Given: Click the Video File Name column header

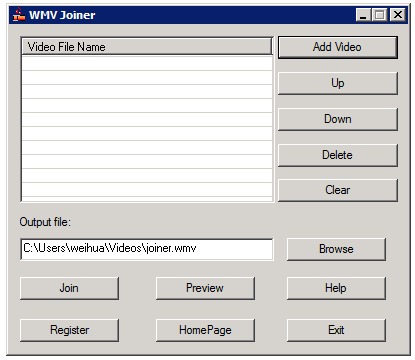Looking at the screenshot, I should (x=147, y=47).
